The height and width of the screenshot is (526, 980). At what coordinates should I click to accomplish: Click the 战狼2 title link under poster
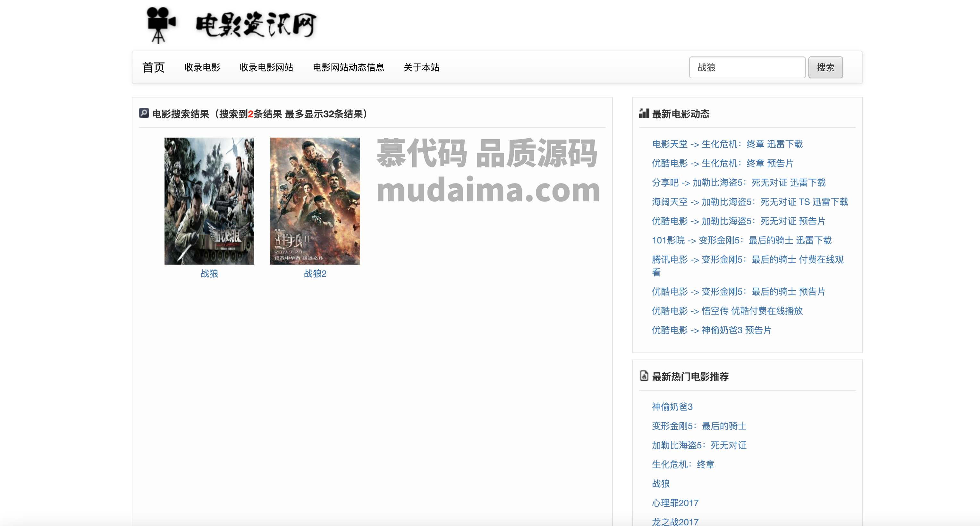pos(315,274)
